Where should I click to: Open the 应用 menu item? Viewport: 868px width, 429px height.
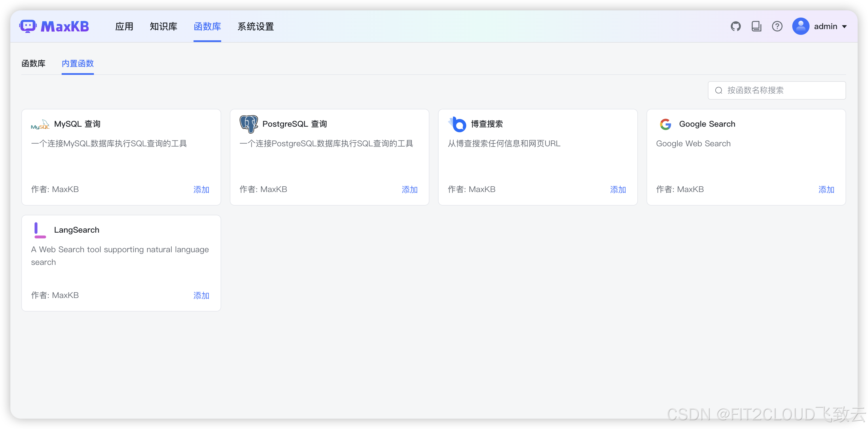tap(124, 26)
